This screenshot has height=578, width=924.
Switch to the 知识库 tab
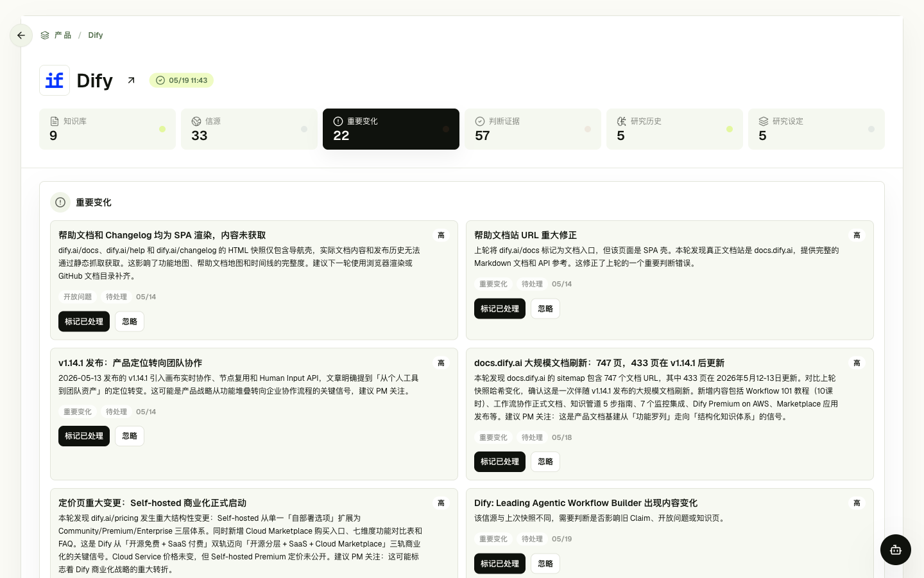click(107, 129)
